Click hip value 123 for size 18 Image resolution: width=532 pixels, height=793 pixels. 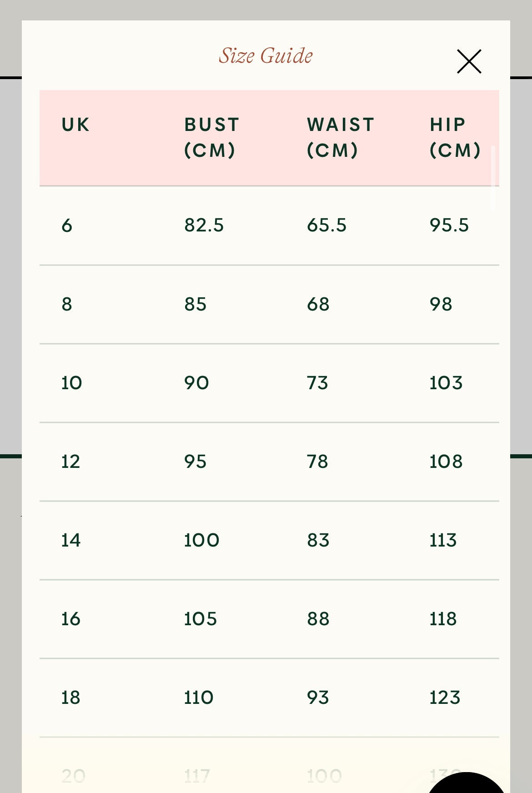[445, 698]
